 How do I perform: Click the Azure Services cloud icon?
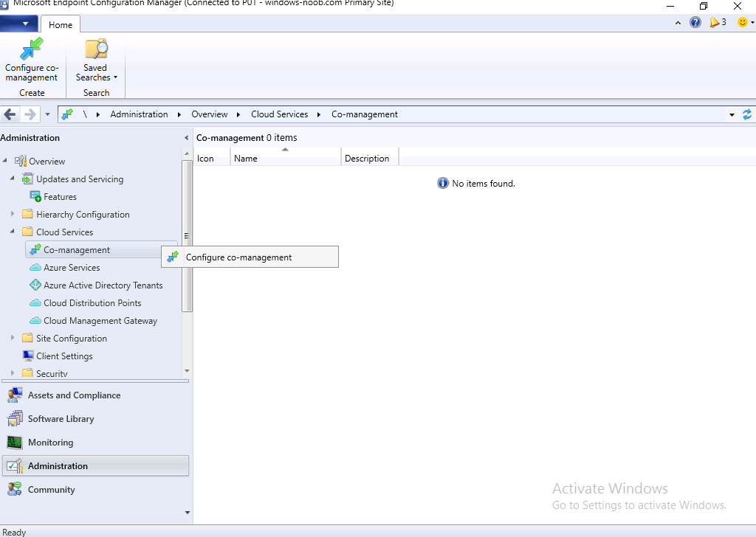coord(35,267)
